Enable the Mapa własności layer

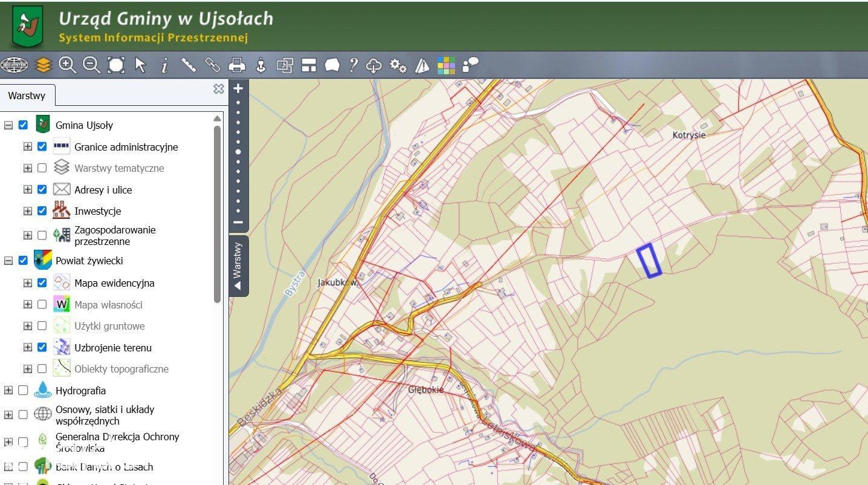(x=42, y=305)
